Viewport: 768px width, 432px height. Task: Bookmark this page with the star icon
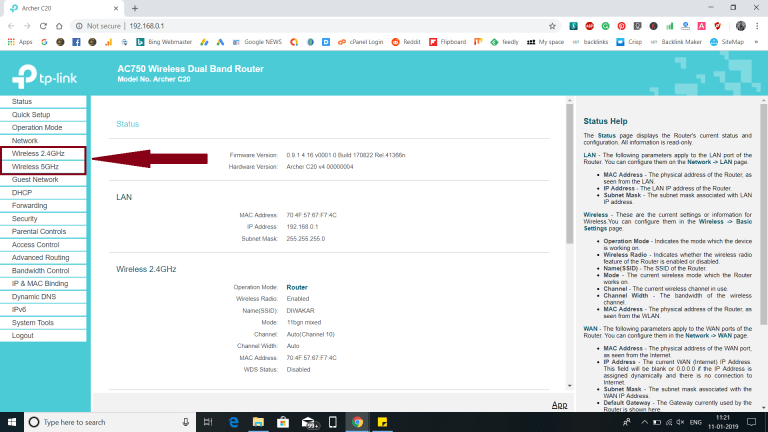coord(553,26)
